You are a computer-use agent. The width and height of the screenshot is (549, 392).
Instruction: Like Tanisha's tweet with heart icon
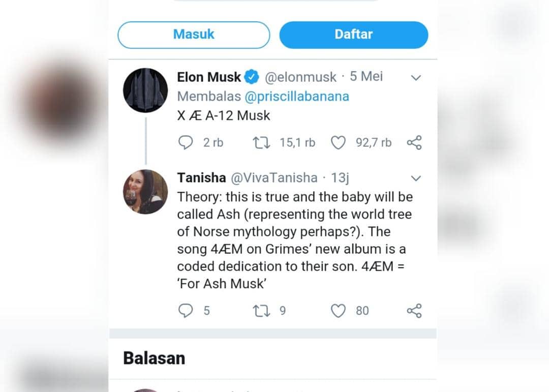click(x=338, y=311)
